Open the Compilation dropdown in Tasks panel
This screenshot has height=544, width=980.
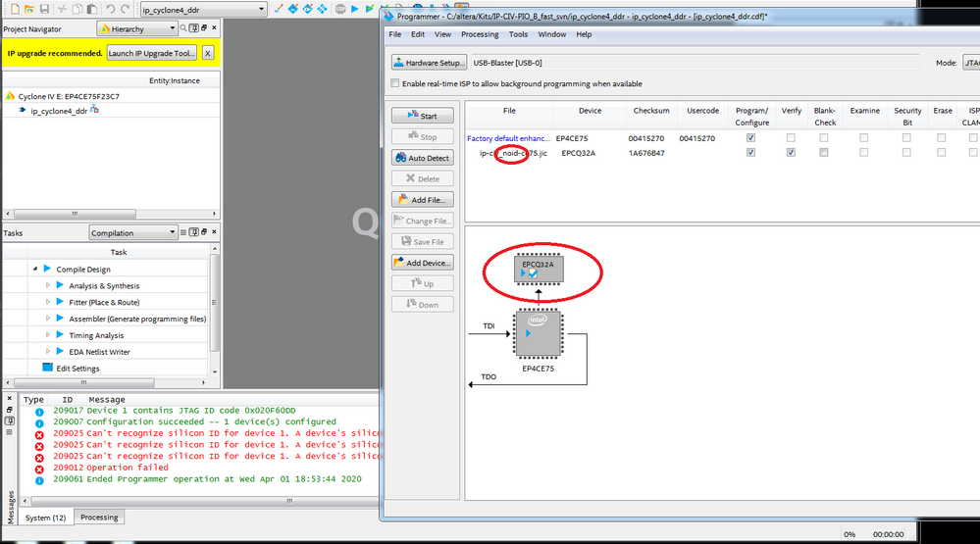tap(132, 233)
